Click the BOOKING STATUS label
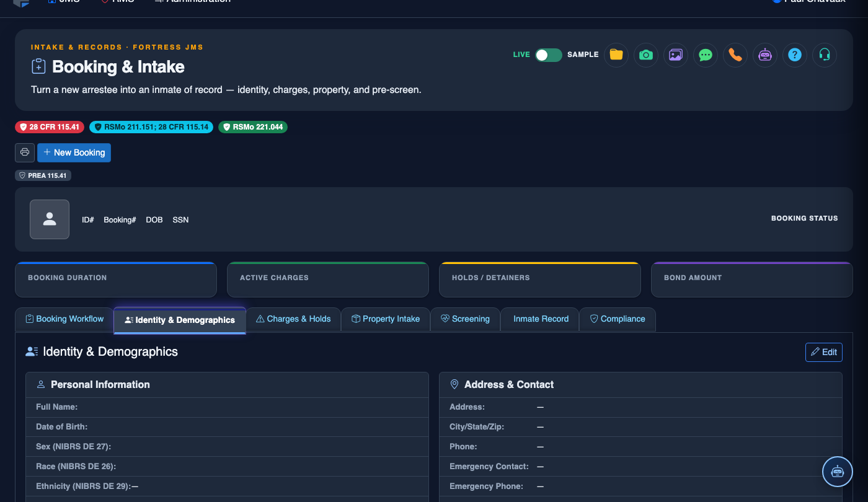868x502 pixels. [804, 218]
